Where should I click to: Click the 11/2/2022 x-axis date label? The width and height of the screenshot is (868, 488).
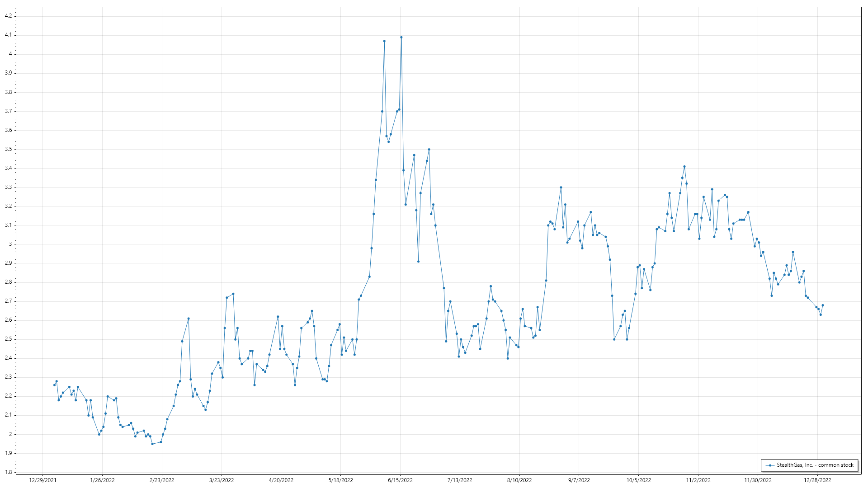point(698,480)
